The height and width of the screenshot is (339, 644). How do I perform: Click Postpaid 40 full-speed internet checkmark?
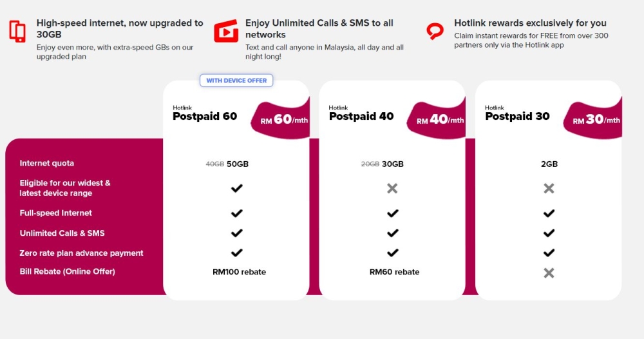coord(393,213)
